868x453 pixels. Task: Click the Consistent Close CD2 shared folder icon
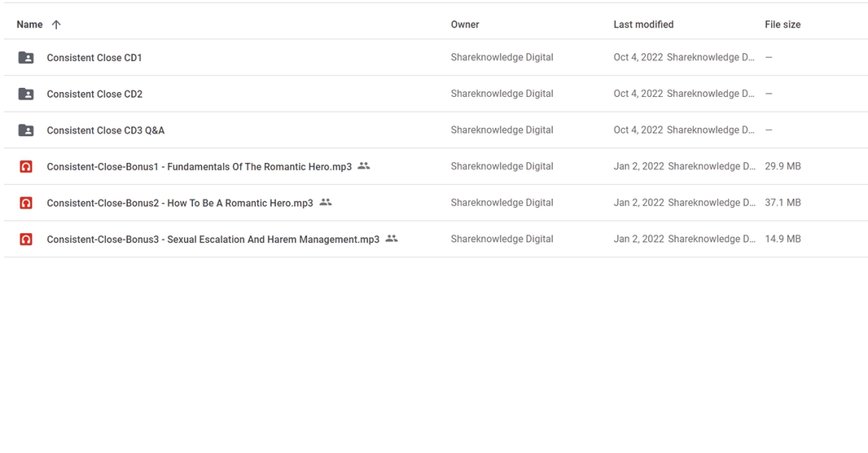click(x=26, y=95)
